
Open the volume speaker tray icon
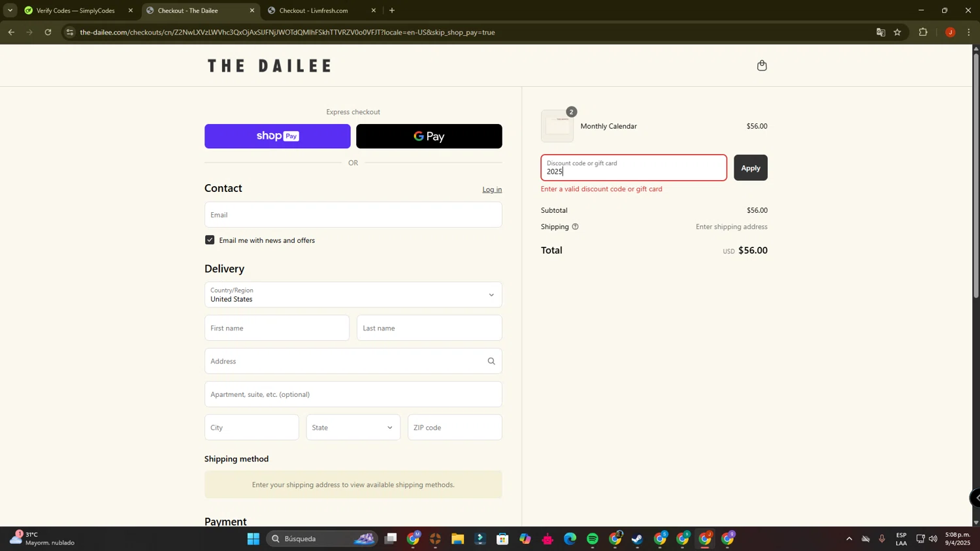[x=933, y=539]
